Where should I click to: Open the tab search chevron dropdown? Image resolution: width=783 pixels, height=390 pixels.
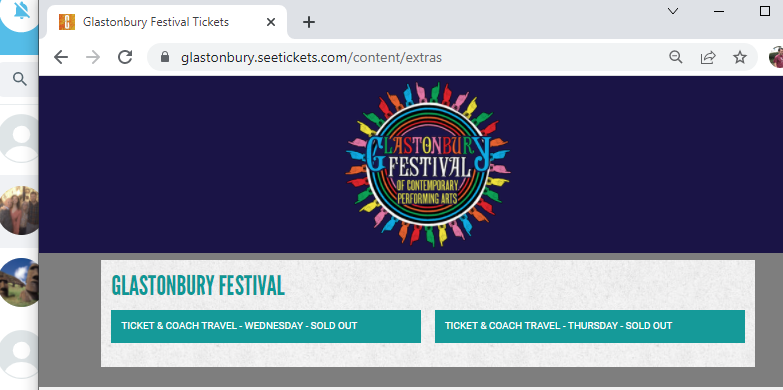[673, 11]
